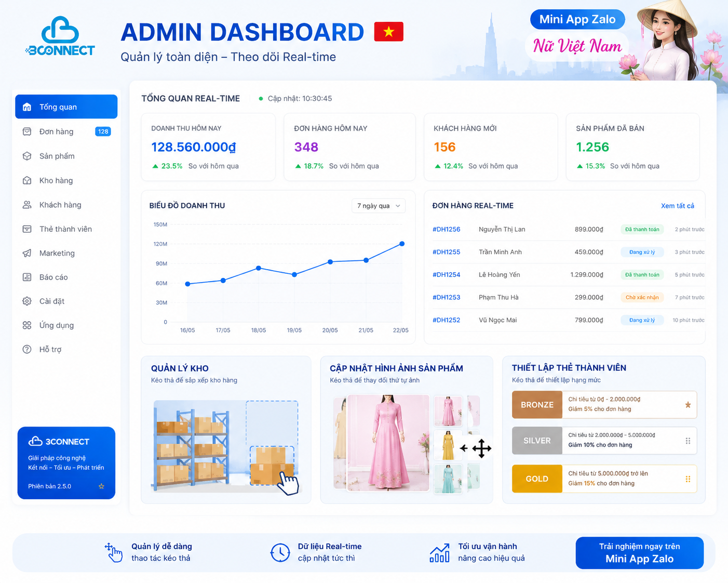Click order #DH1252
This screenshot has width=728, height=583.
pos(447,320)
